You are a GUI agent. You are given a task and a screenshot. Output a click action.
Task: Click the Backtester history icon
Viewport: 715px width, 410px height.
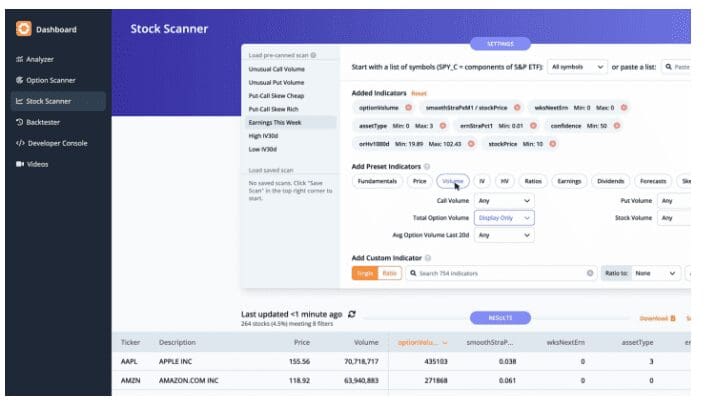coord(20,122)
